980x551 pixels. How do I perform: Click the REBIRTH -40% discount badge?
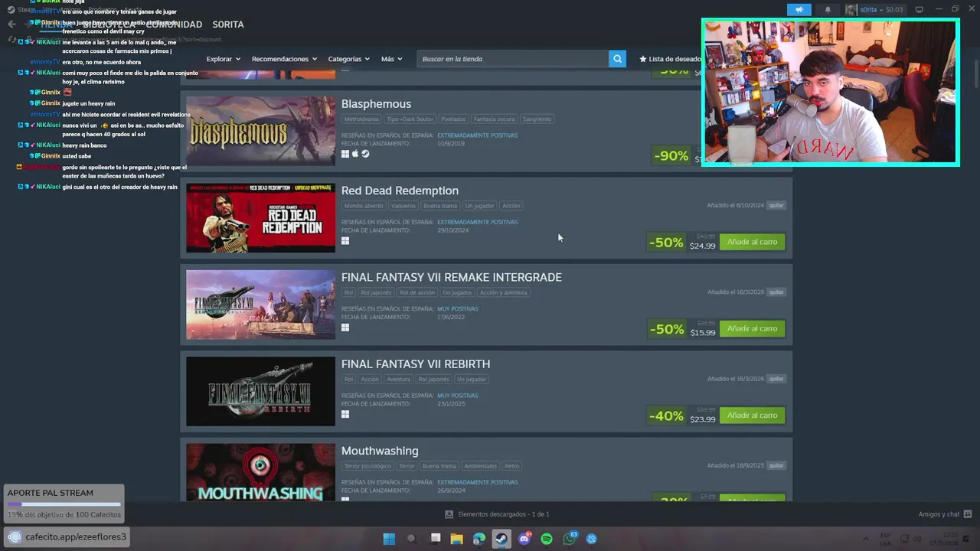(666, 416)
